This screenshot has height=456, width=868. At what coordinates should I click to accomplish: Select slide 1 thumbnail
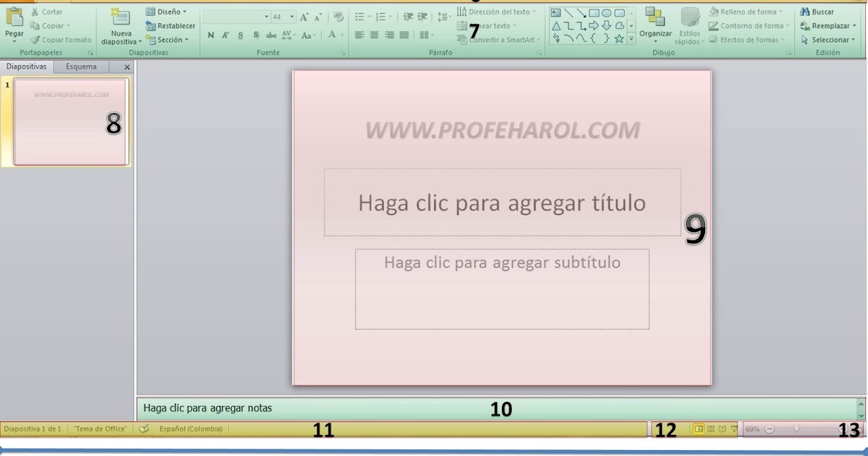coord(70,122)
